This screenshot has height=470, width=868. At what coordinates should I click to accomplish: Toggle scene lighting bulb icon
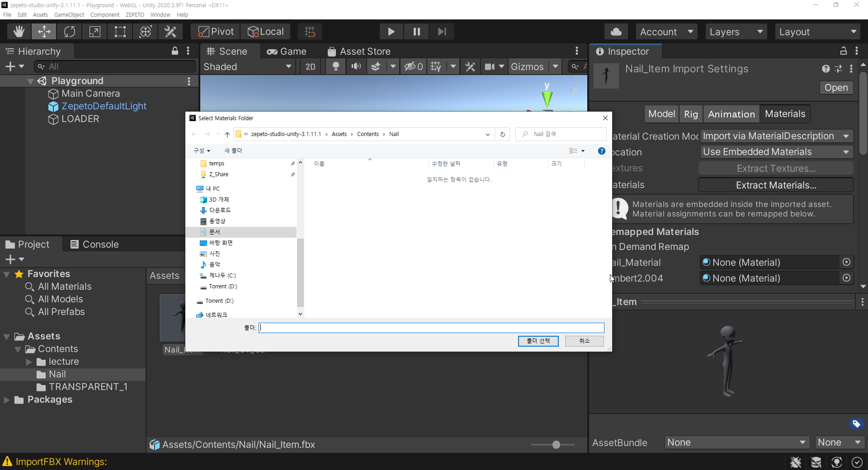click(335, 67)
